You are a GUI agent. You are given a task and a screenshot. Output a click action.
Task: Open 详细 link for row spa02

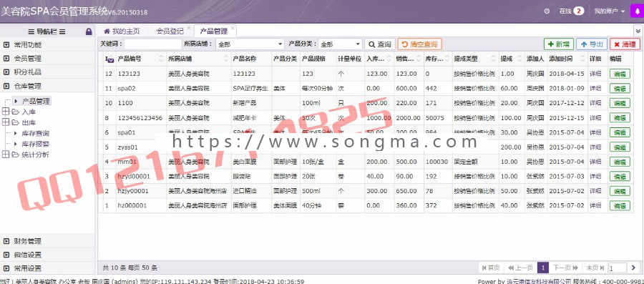click(595, 88)
